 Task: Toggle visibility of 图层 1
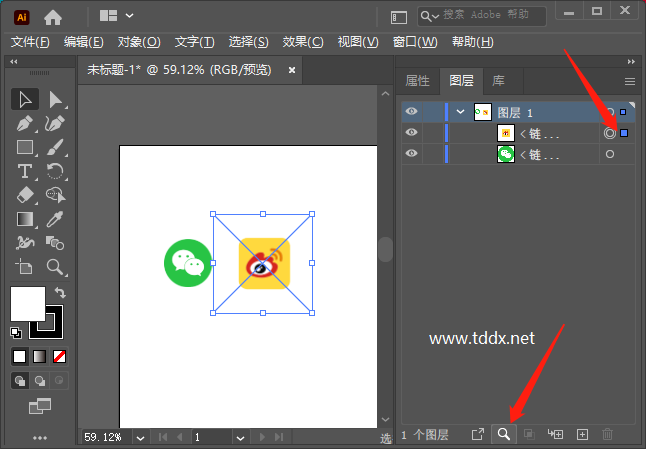click(x=411, y=112)
